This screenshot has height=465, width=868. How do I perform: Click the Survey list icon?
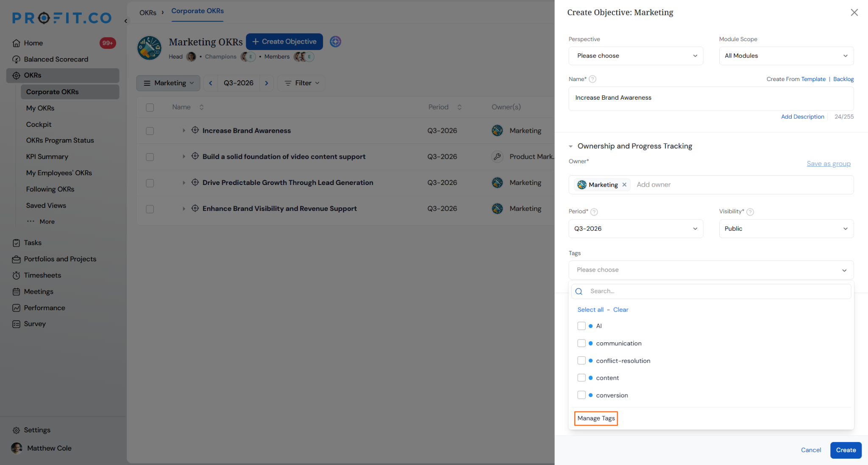click(x=16, y=324)
